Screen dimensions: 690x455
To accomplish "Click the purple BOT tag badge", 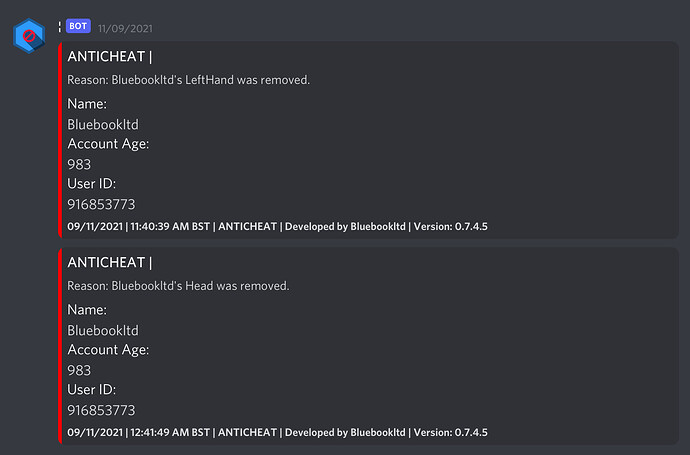I will click(78, 26).
